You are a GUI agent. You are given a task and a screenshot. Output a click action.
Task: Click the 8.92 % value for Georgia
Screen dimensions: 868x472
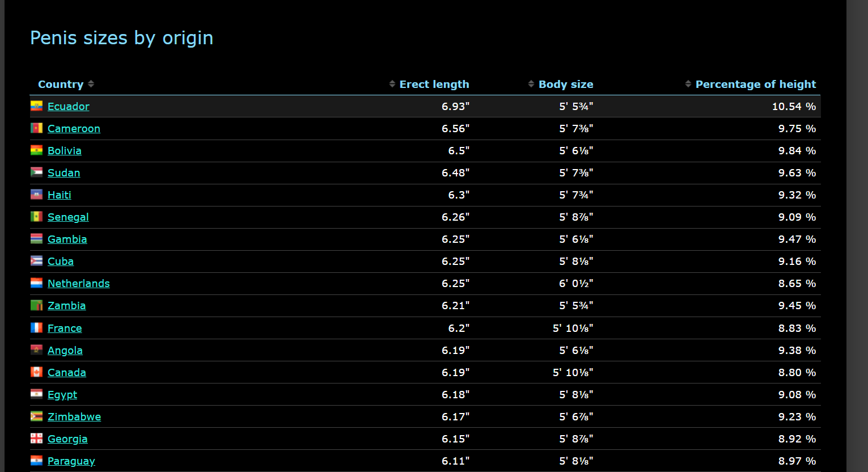click(797, 439)
